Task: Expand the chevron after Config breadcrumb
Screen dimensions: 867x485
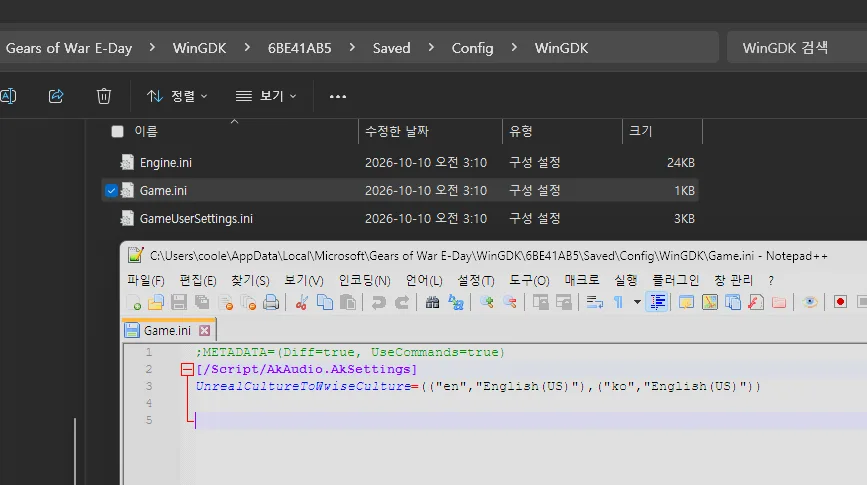Action: [x=514, y=48]
